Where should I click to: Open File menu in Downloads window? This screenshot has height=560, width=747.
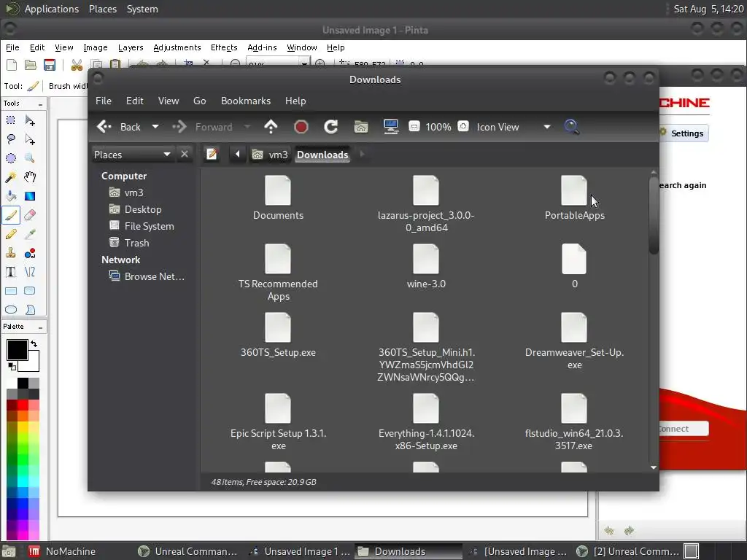(104, 101)
